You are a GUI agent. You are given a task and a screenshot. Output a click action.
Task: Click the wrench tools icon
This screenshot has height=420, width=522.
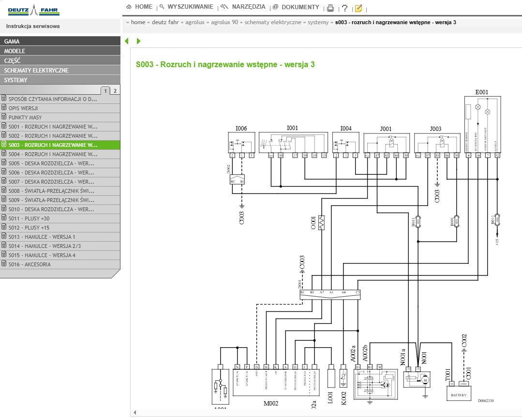click(x=224, y=6)
